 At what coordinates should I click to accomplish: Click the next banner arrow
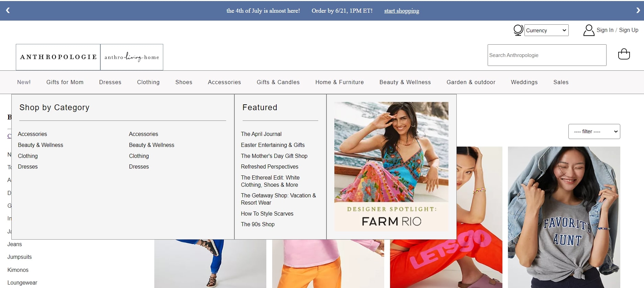click(x=638, y=10)
